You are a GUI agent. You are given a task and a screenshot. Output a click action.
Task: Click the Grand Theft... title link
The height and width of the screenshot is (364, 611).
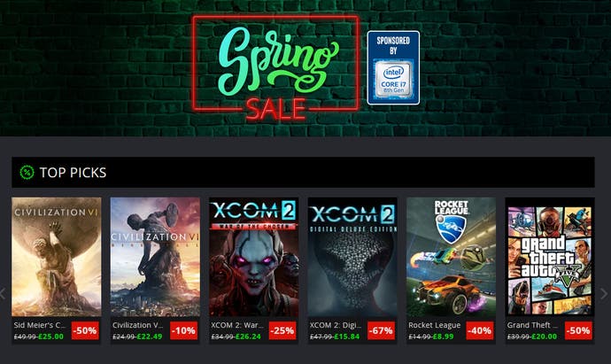coord(533,325)
